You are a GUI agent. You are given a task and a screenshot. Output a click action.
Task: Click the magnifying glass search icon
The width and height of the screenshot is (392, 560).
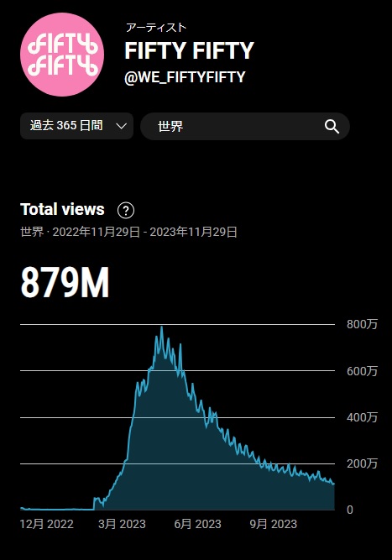point(332,127)
